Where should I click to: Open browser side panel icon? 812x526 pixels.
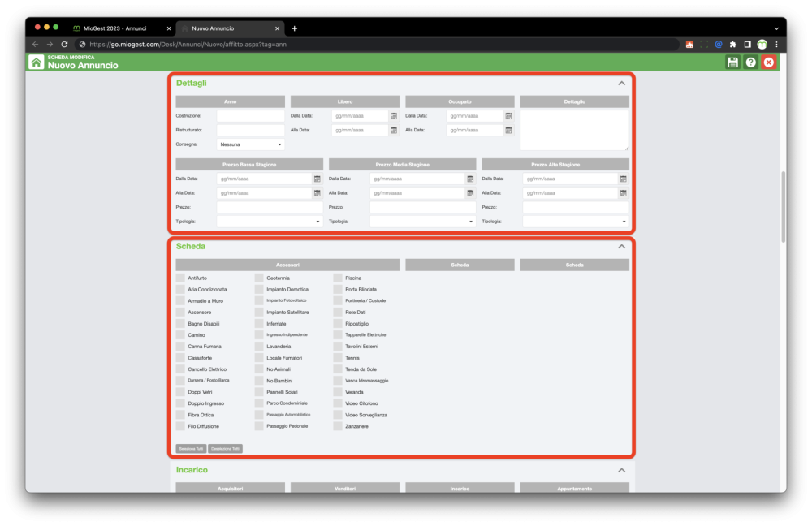click(747, 45)
